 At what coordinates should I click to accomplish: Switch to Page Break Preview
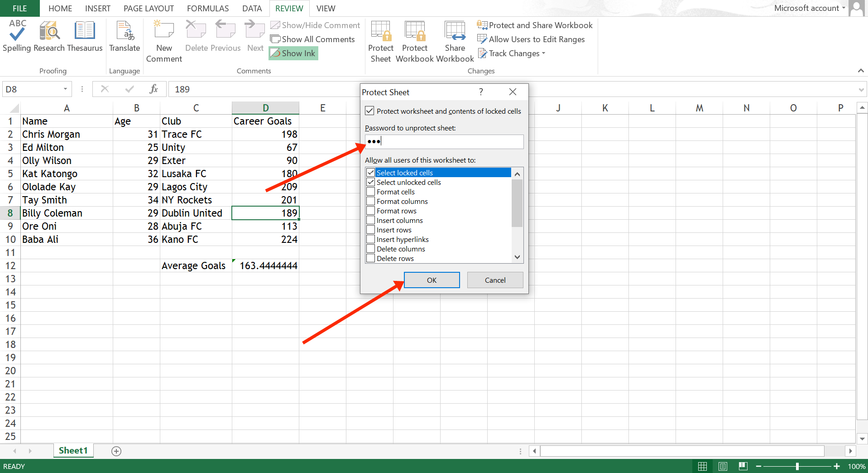[743, 466]
